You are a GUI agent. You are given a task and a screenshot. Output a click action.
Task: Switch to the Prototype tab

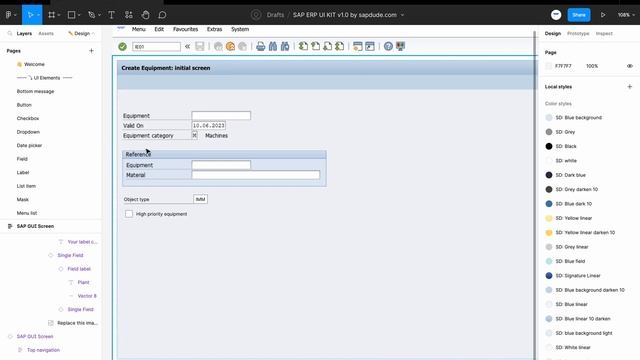pos(578,33)
